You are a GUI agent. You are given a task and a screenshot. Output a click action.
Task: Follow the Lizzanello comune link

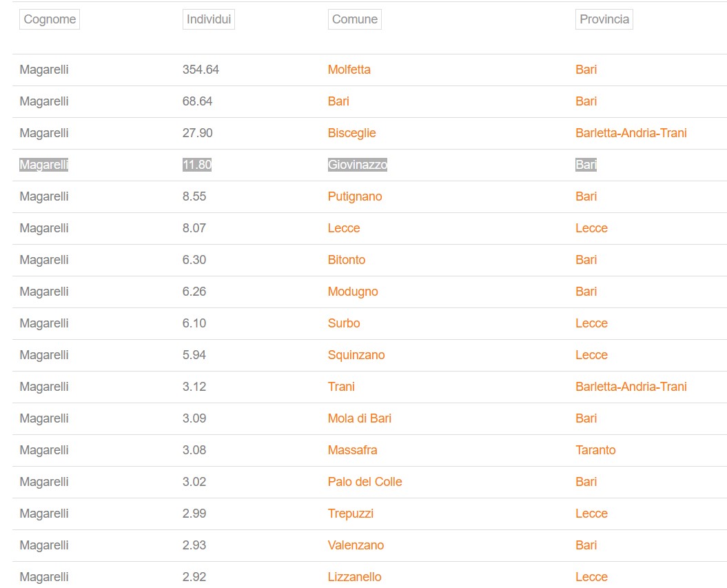click(355, 577)
